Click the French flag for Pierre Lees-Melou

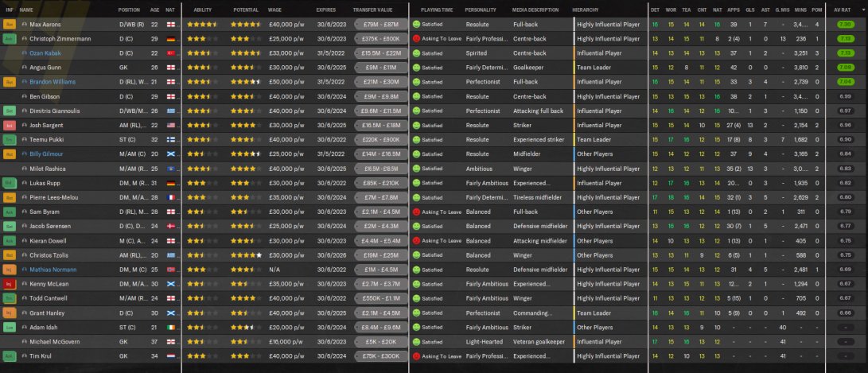pyautogui.click(x=171, y=197)
